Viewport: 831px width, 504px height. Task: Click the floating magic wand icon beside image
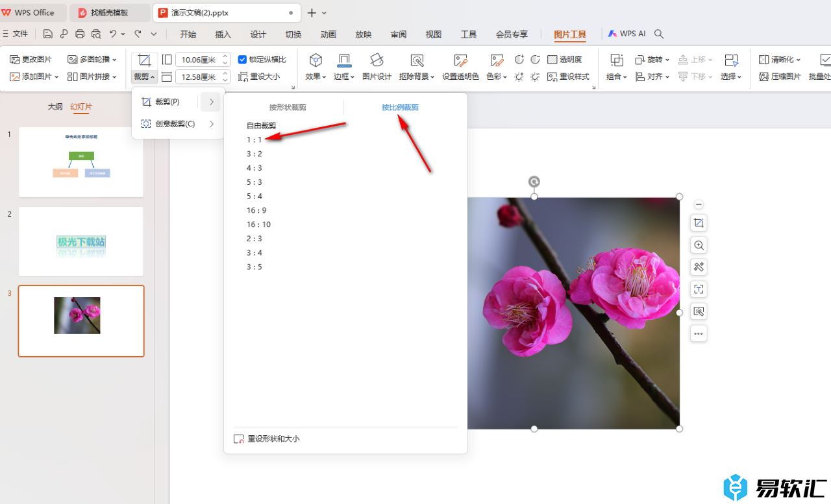click(x=699, y=267)
